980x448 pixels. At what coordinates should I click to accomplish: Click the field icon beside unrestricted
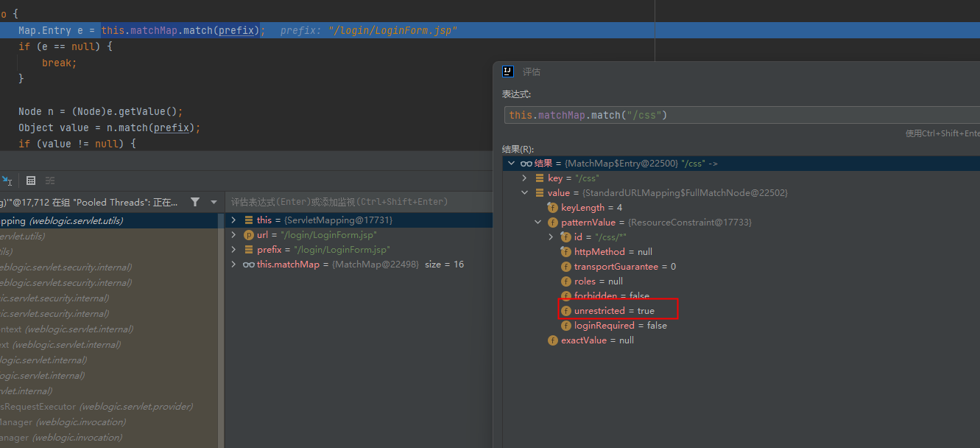tap(566, 311)
